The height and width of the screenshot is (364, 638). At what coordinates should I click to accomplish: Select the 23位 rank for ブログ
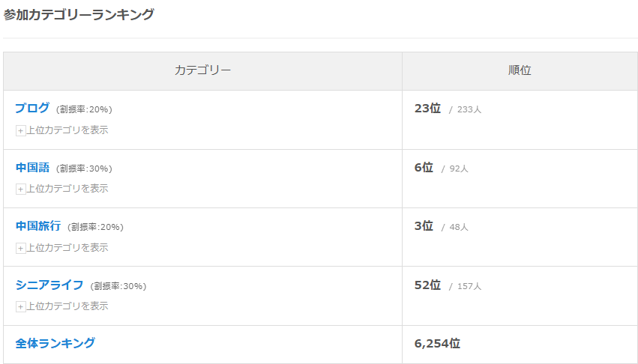(427, 109)
